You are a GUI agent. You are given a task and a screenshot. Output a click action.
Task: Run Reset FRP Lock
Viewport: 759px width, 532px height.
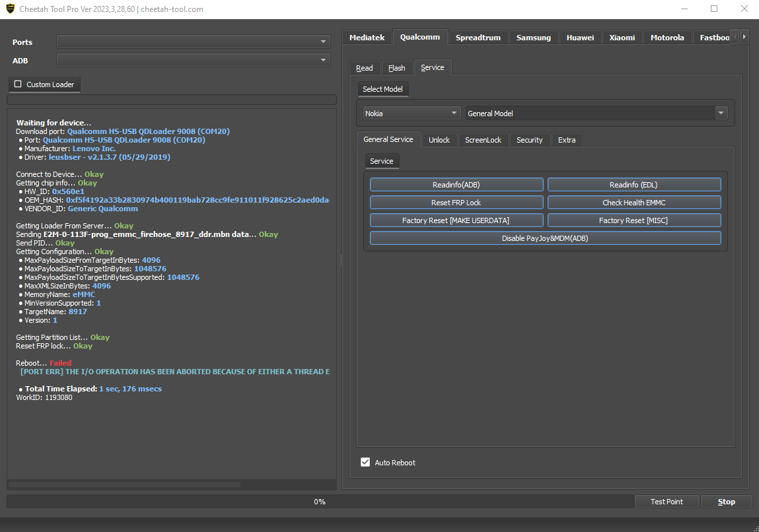pos(456,203)
